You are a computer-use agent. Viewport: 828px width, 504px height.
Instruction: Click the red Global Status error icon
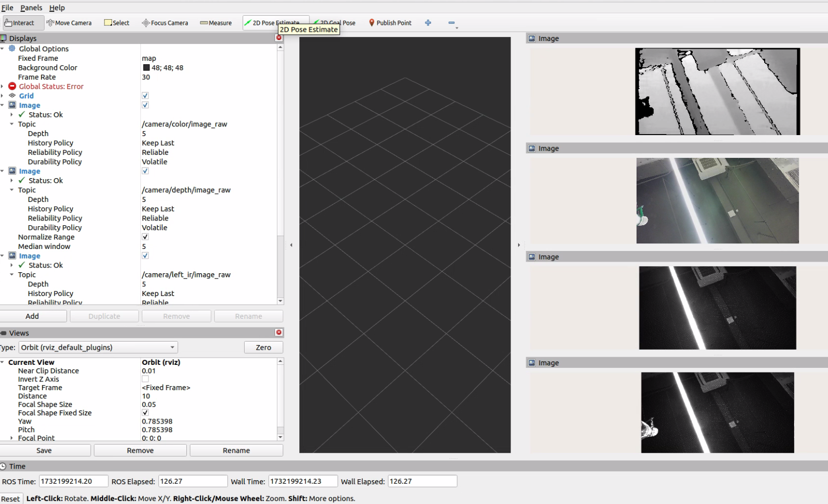[12, 87]
